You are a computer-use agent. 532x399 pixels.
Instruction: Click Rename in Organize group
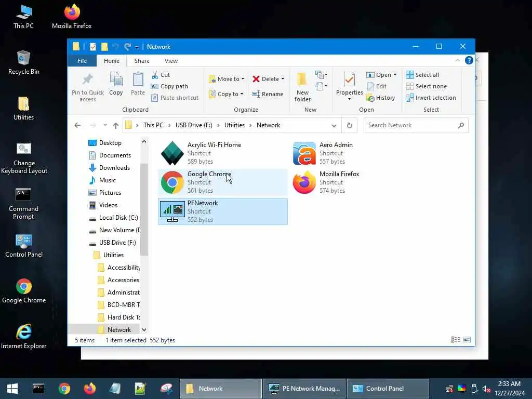click(x=268, y=94)
